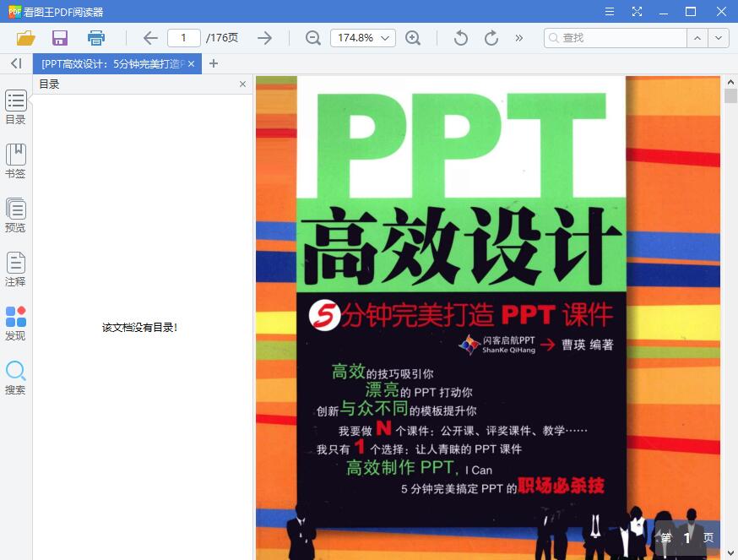The image size is (738, 560).
Task: Click the 第 1 页 page indicator overlay
Action: point(687,537)
